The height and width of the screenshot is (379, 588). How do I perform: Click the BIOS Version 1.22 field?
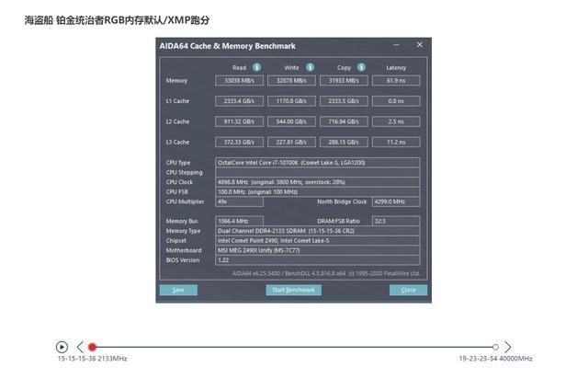(318, 260)
